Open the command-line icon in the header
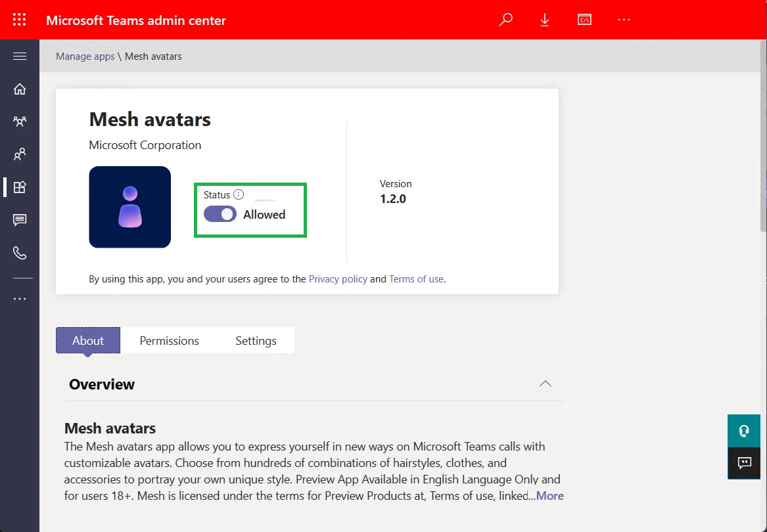Viewport: 767px width, 532px height. click(x=584, y=20)
